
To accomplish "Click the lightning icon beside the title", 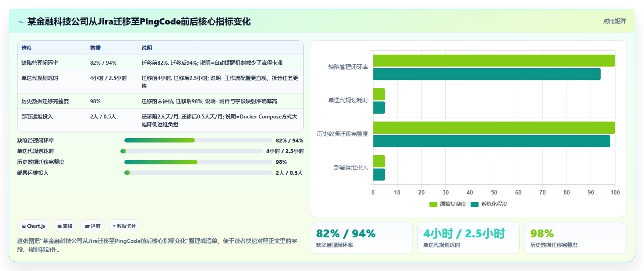I will [x=21, y=22].
